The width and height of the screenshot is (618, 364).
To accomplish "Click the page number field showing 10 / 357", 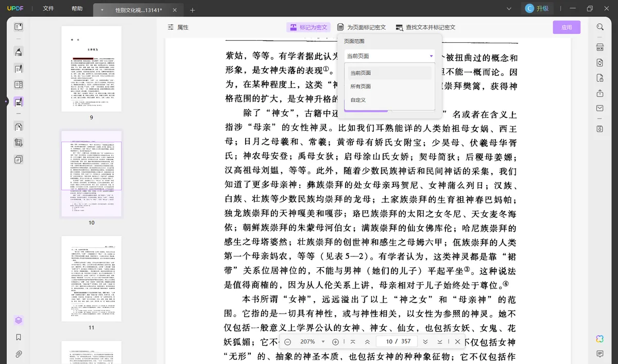I will 396,342.
